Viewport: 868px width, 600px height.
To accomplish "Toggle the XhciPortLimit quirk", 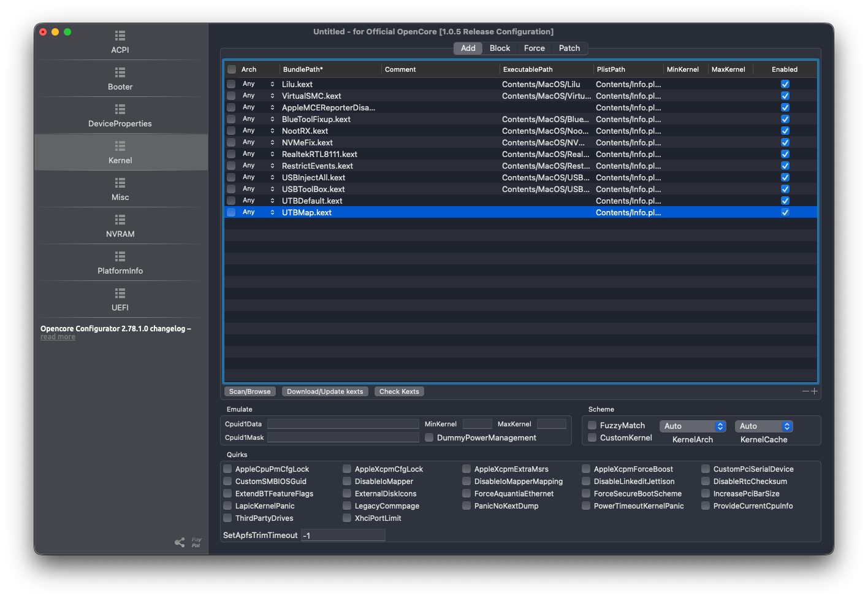I will pos(347,518).
